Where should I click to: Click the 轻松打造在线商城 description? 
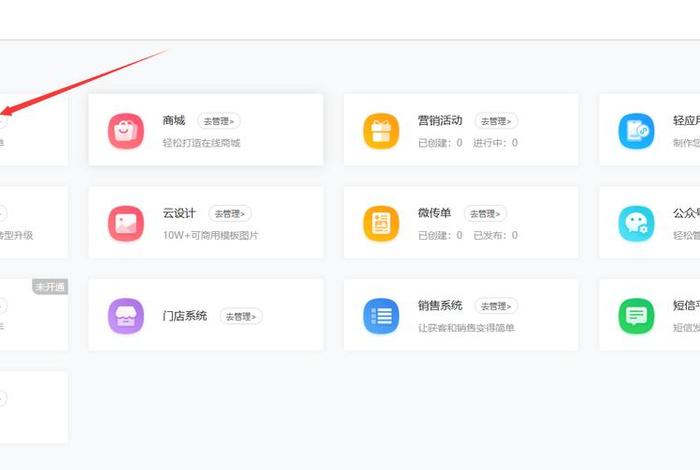pyautogui.click(x=201, y=143)
